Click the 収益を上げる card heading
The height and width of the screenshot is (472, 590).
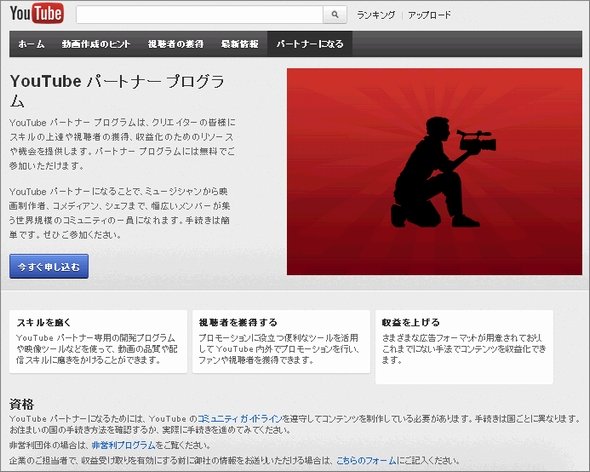pyautogui.click(x=411, y=323)
